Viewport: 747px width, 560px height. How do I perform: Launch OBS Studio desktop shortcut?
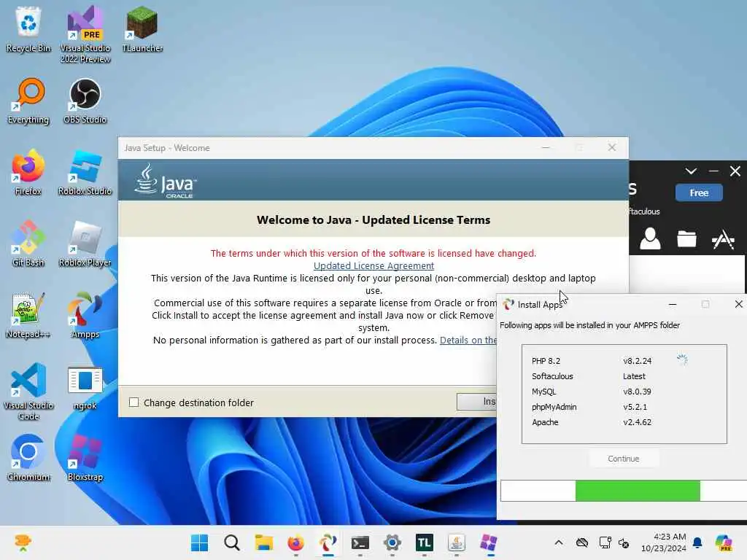click(85, 101)
